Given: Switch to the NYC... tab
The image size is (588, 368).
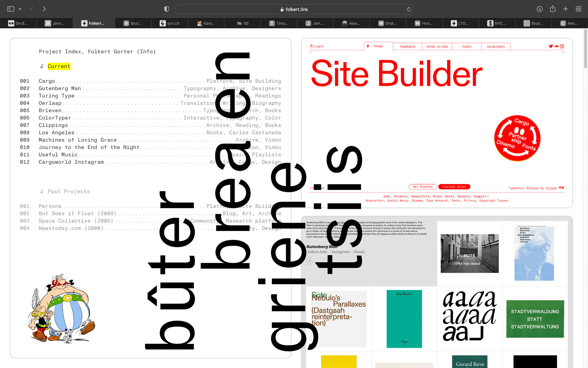Looking at the screenshot, I should pyautogui.click(x=497, y=23).
